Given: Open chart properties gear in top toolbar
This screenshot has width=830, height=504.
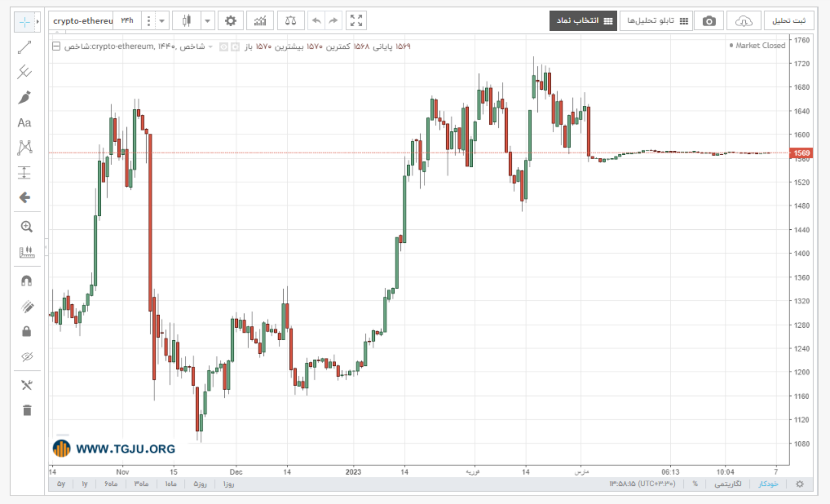Looking at the screenshot, I should (x=230, y=21).
